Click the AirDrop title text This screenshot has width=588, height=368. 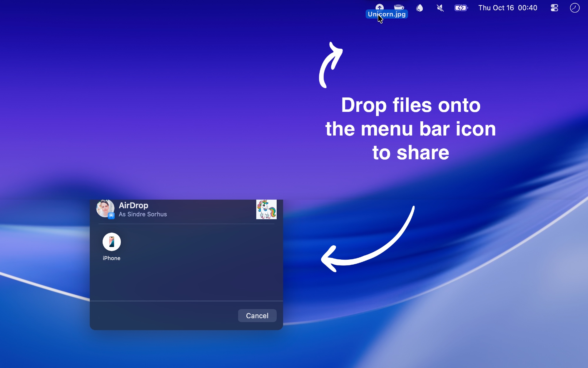(133, 205)
